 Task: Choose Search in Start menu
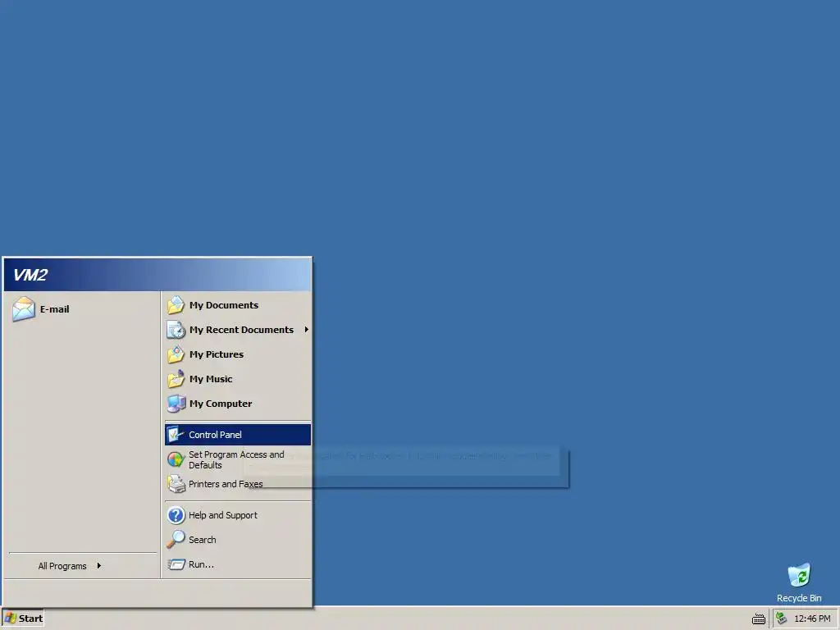point(238,540)
